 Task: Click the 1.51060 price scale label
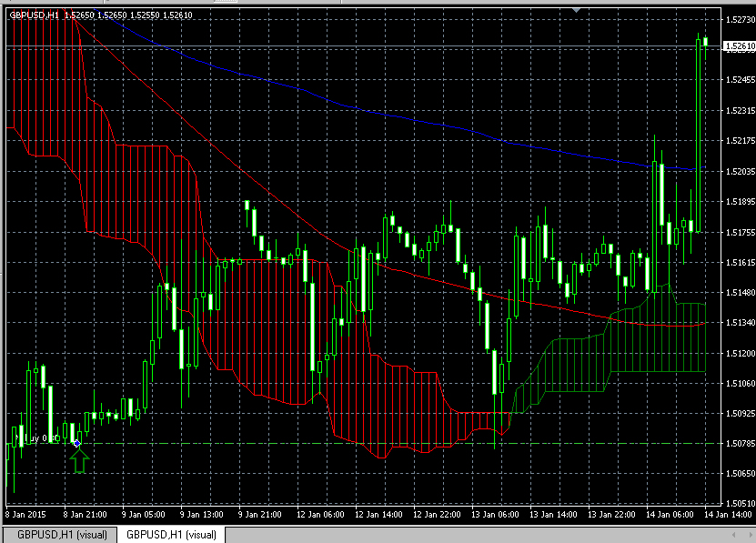pyautogui.click(x=741, y=384)
